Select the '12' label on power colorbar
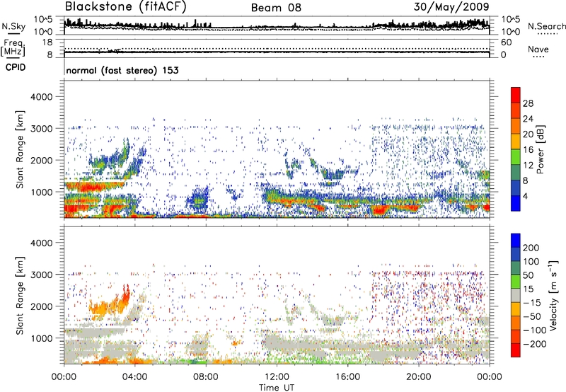Image resolution: width=566 pixels, height=392 pixels. click(x=528, y=166)
